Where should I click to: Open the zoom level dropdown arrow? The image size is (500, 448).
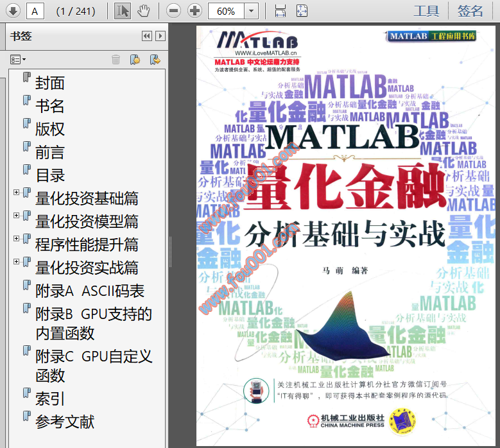[251, 11]
